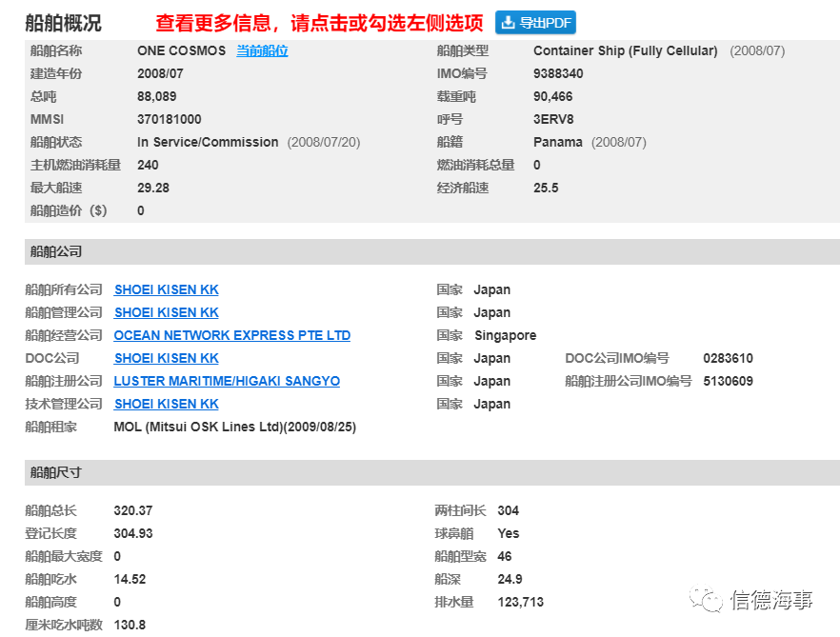Click the 厘米吃水吨数 value 130.8
The width and height of the screenshot is (840, 637).
click(x=130, y=626)
